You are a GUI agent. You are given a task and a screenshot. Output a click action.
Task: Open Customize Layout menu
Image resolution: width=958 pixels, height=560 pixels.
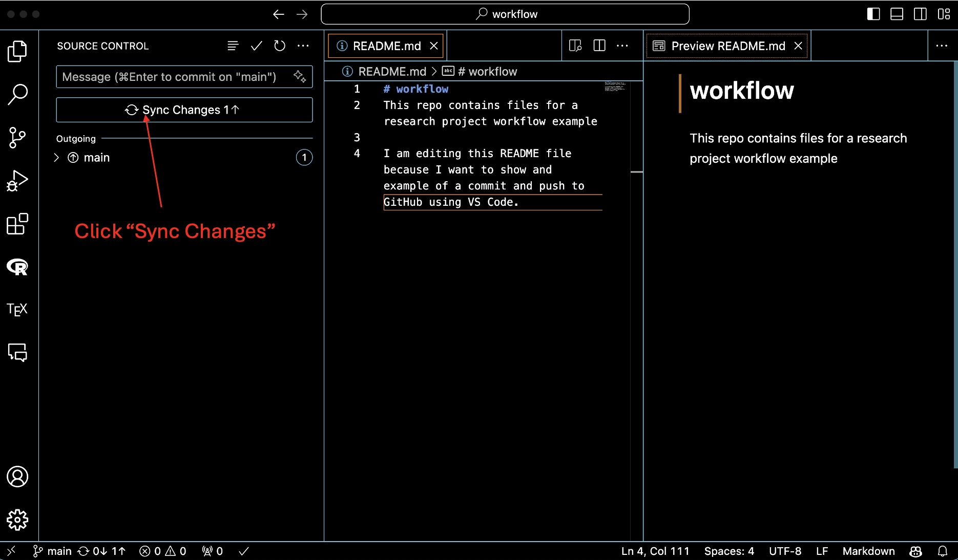coord(944,14)
